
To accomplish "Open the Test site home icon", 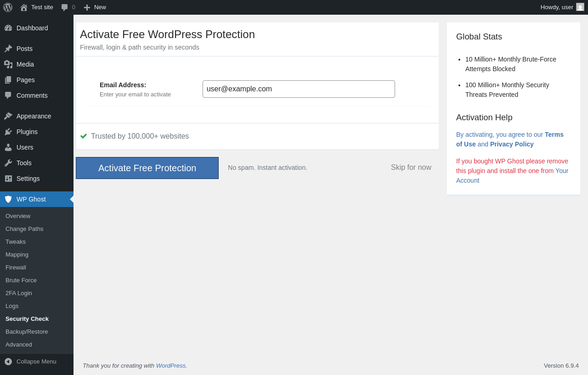I will coord(24,7).
